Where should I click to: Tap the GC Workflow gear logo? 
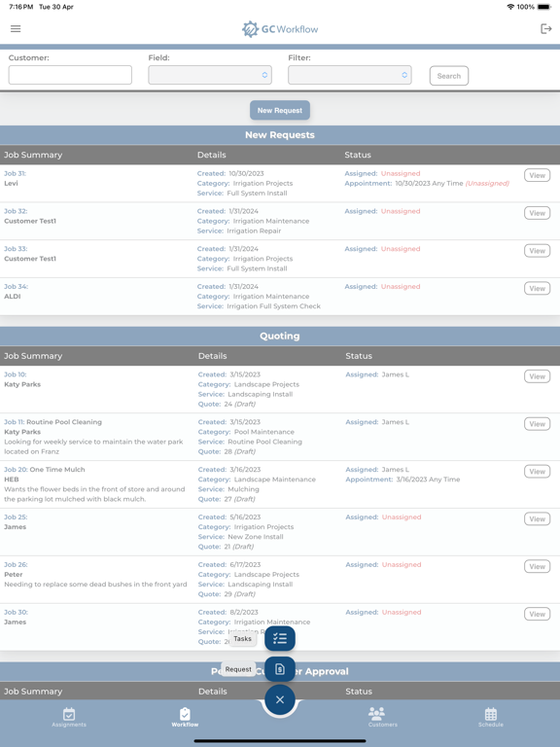point(250,29)
